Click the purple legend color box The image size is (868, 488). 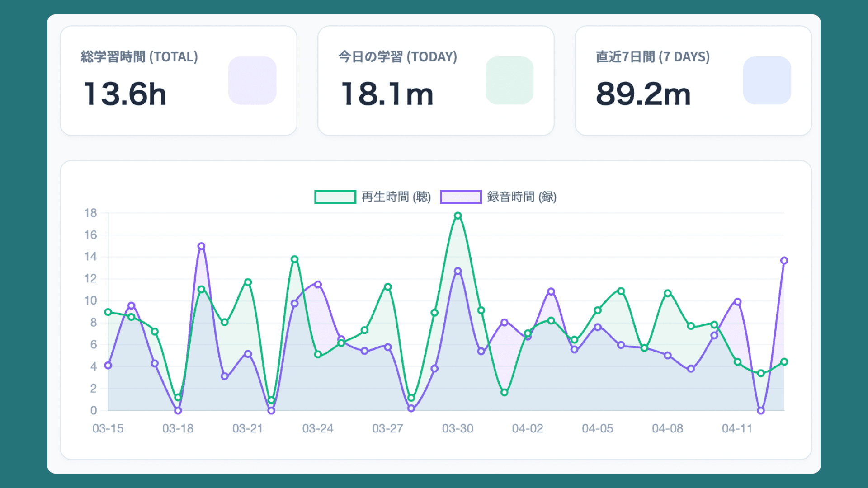461,197
